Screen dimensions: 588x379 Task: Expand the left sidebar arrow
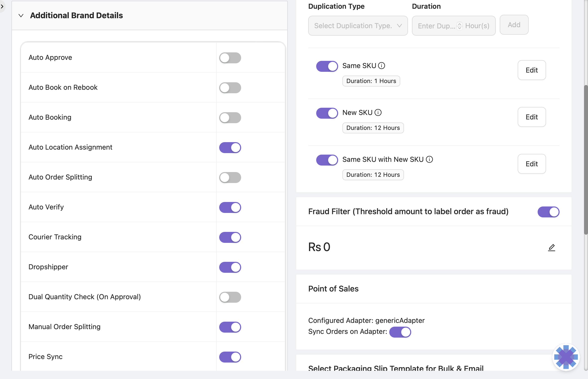(2, 6)
